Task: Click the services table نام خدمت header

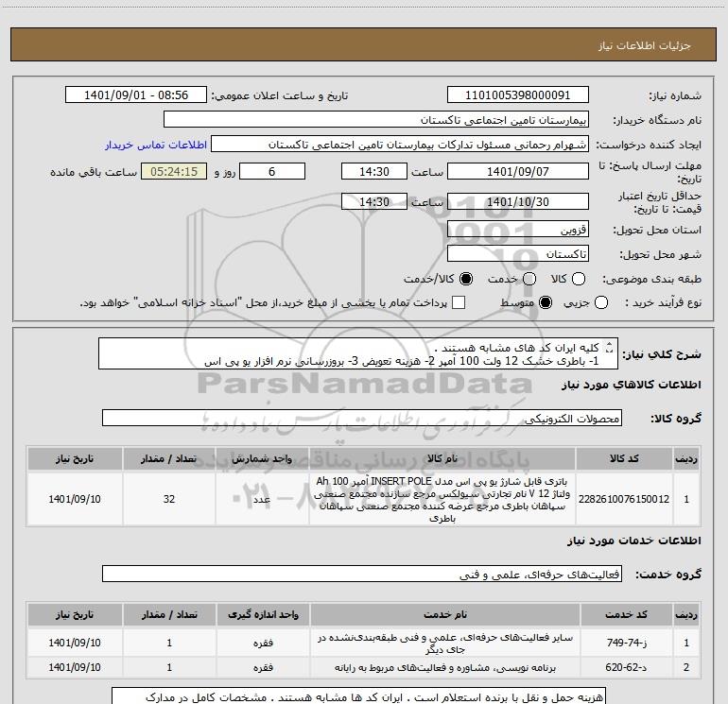Action: click(445, 614)
